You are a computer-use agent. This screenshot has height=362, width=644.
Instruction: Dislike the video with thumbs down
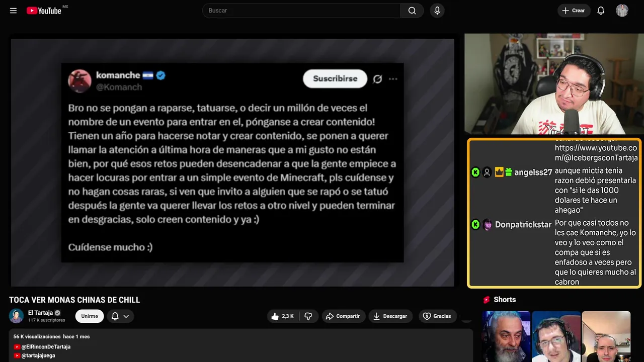point(308,316)
